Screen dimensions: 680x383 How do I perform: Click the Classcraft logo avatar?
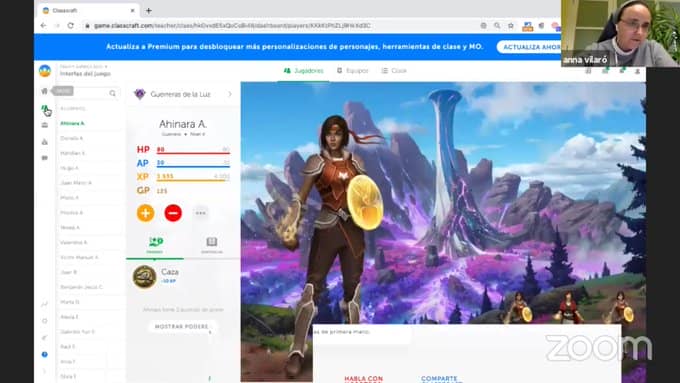coord(45,70)
